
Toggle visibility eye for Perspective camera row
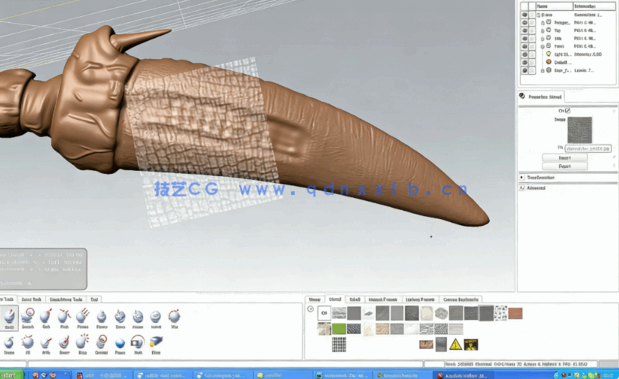525,23
